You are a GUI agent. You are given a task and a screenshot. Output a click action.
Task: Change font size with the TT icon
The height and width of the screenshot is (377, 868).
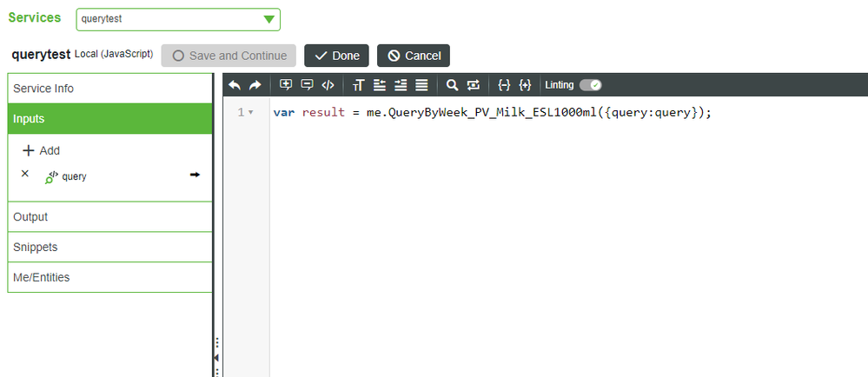point(359,85)
